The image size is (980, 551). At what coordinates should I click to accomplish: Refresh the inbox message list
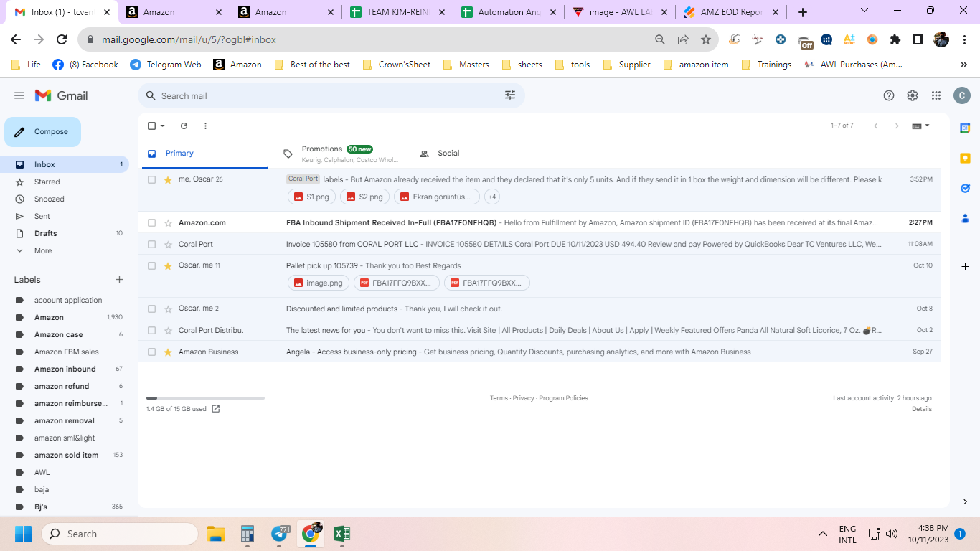[184, 126]
